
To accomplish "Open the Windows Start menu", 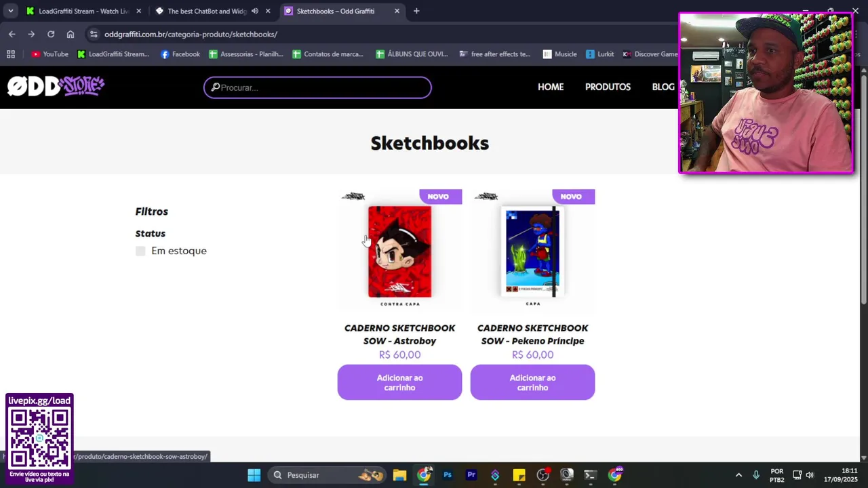I will point(254,475).
